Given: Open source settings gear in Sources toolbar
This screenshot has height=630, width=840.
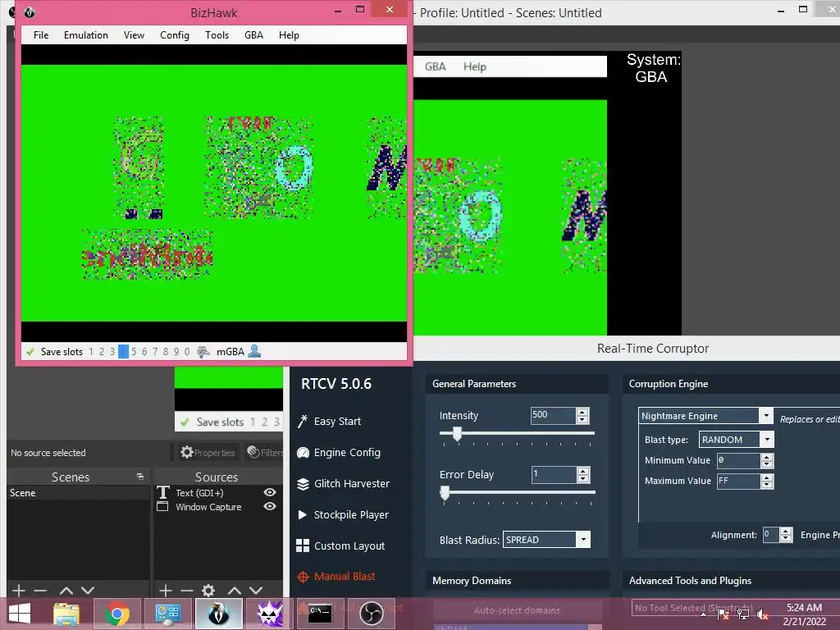Looking at the screenshot, I should (x=208, y=591).
